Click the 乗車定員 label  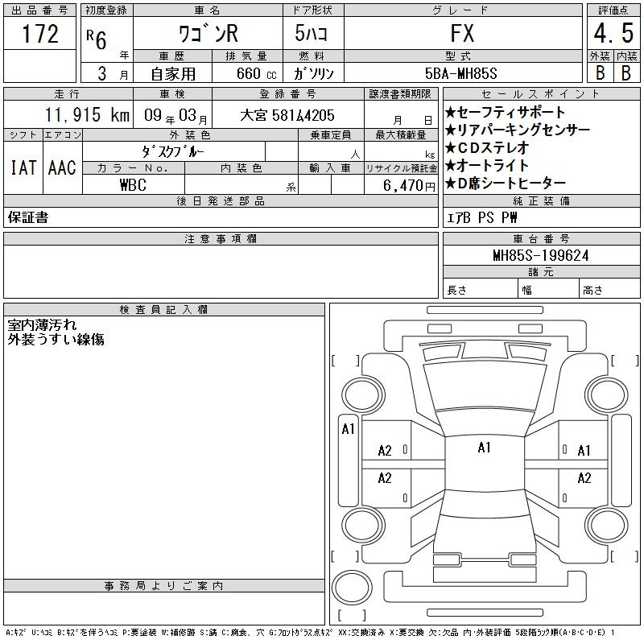pyautogui.click(x=331, y=134)
